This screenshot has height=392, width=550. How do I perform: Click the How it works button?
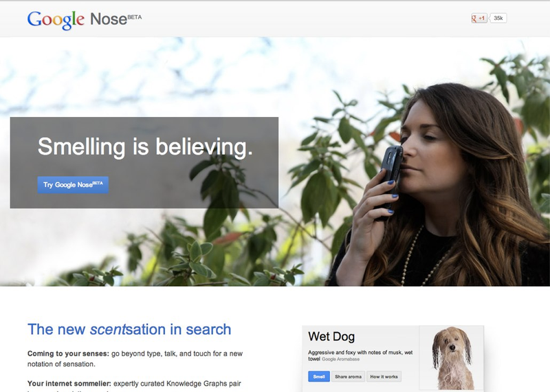pos(384,377)
